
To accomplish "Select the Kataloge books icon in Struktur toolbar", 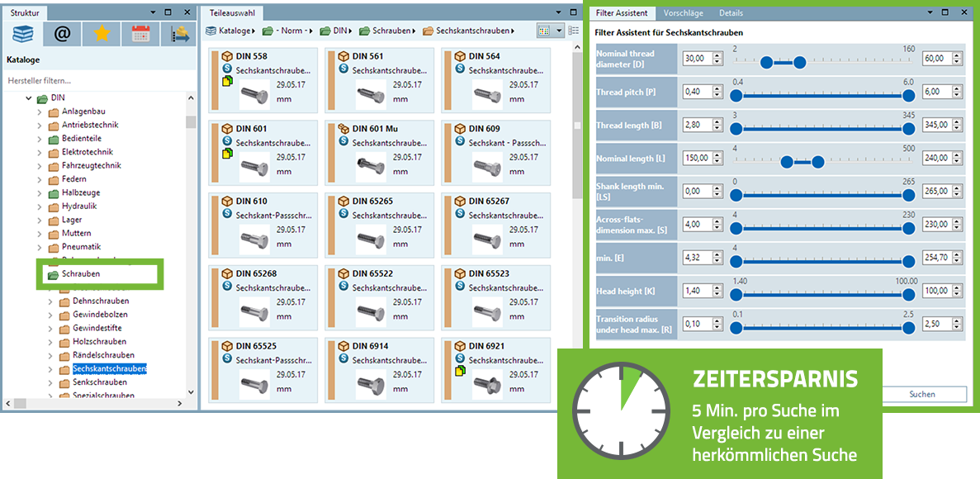I will click(22, 34).
